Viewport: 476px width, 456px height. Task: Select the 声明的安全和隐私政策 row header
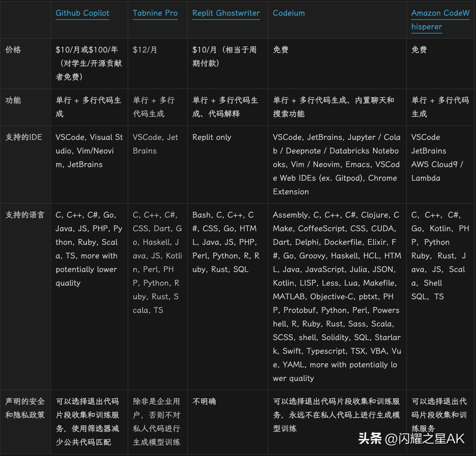click(x=25, y=408)
